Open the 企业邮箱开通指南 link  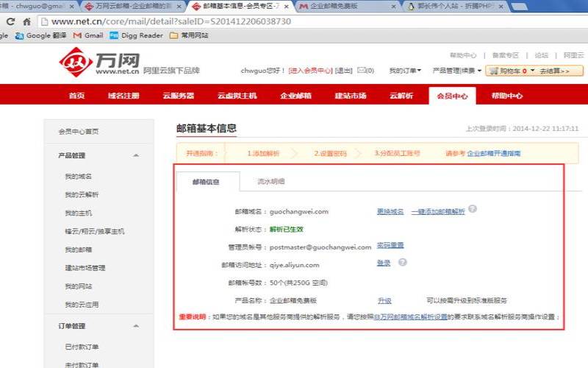[x=494, y=153]
